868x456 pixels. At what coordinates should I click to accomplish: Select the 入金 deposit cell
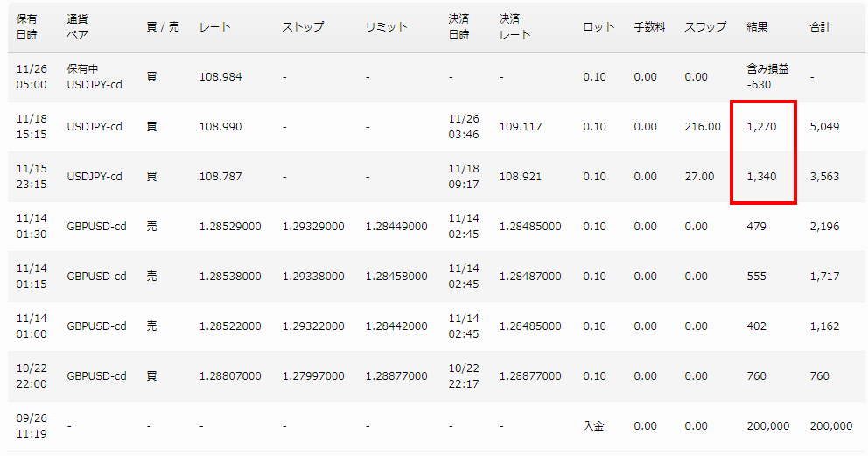pos(594,426)
